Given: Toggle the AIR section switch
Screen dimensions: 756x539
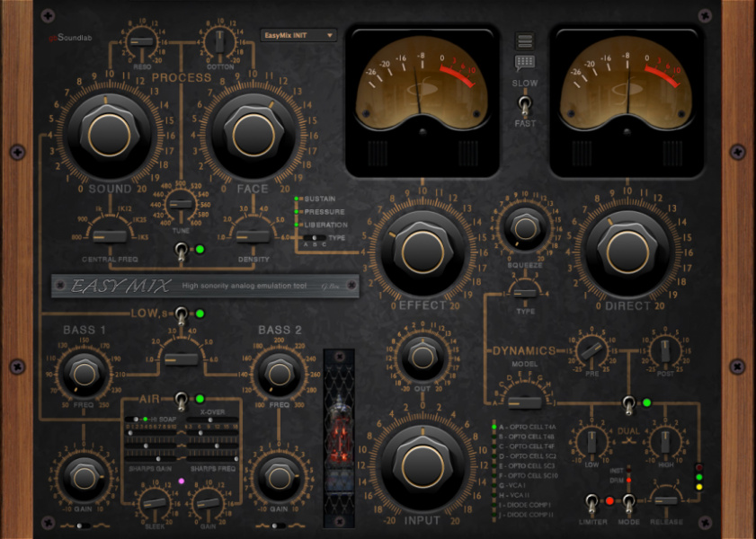Looking at the screenshot, I should 182,401.
